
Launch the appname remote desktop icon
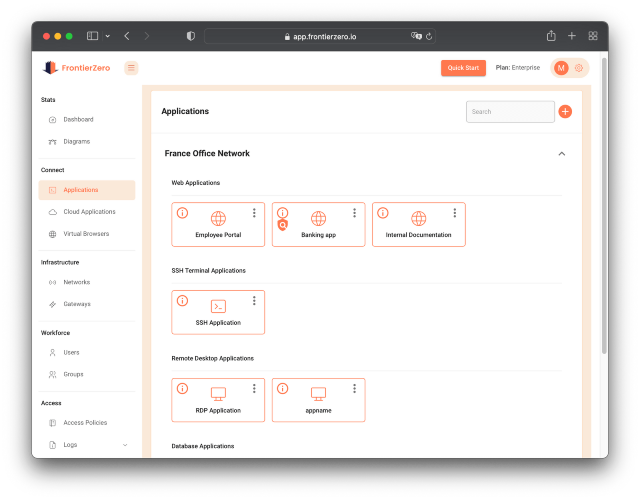[318, 394]
